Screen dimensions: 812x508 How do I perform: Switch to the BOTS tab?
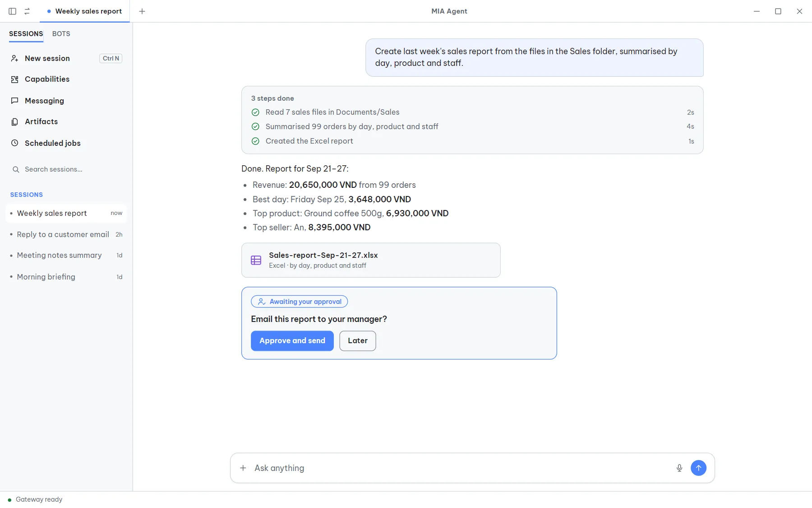tap(61, 34)
